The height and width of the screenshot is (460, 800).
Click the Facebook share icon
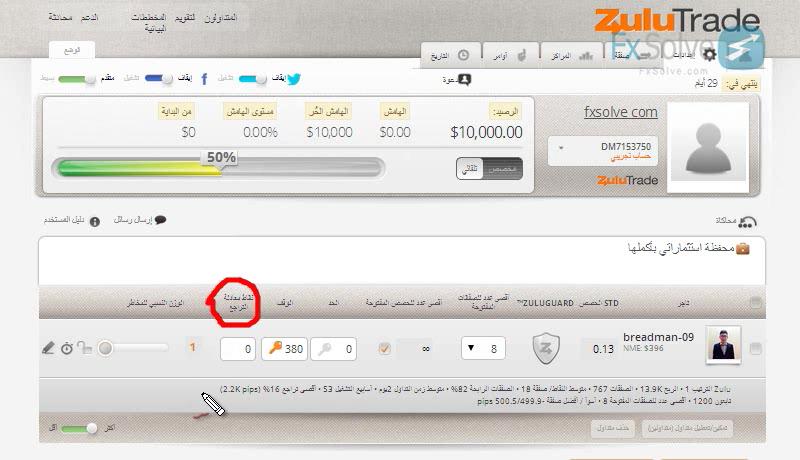205,79
